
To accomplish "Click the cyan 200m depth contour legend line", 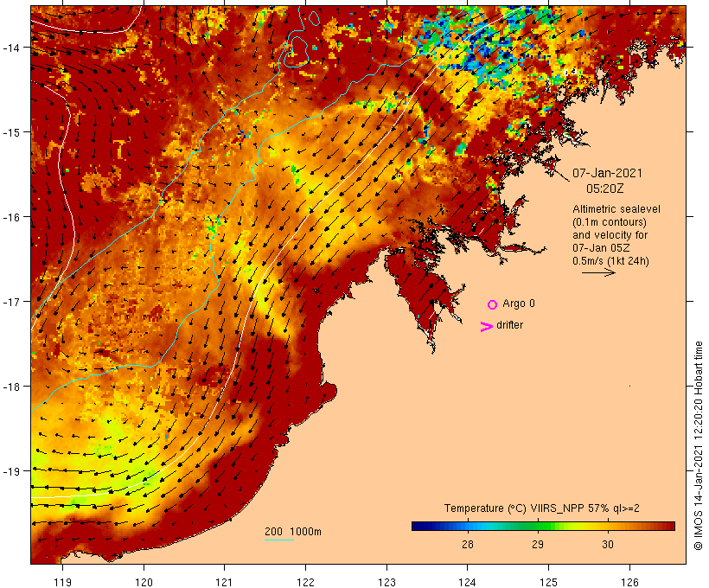I will tap(279, 540).
